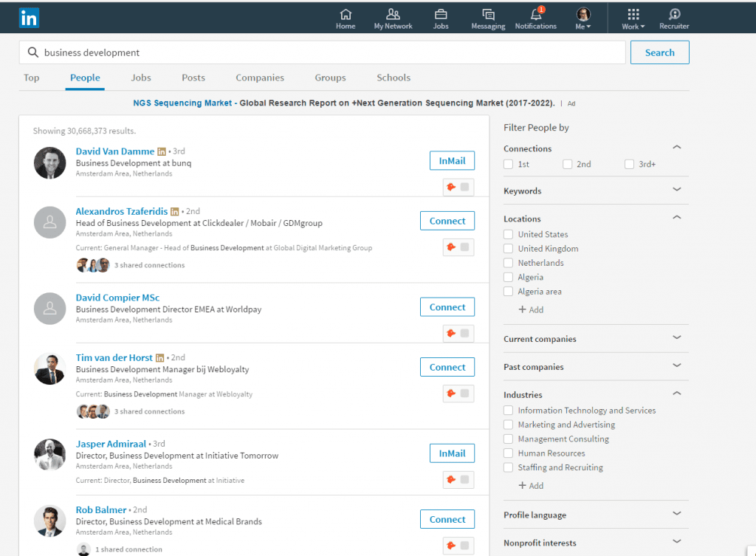Click InMail button for David Van Damme
This screenshot has height=556, width=756.
(452, 161)
